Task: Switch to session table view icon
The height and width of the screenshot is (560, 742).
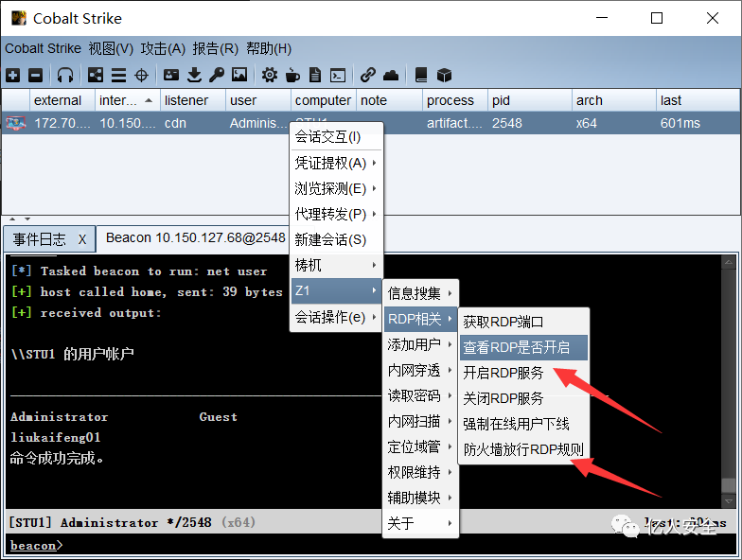Action: pos(118,76)
